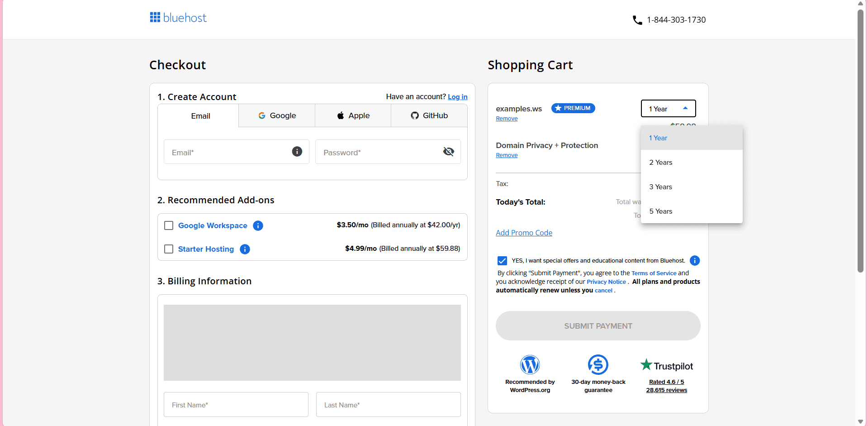The image size is (868, 426).
Task: Click the phone icon near support number
Action: (637, 20)
